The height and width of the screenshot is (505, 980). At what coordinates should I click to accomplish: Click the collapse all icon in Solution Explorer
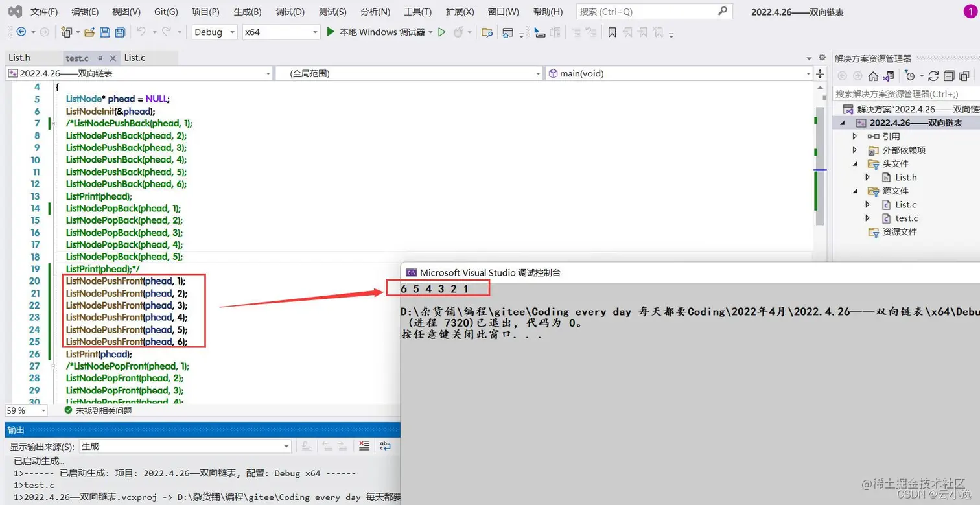[949, 76]
